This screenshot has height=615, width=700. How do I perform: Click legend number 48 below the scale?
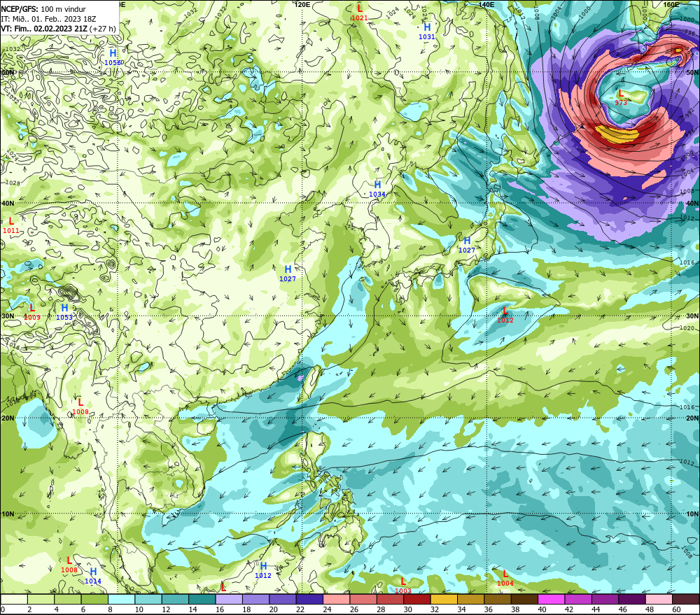click(650, 609)
